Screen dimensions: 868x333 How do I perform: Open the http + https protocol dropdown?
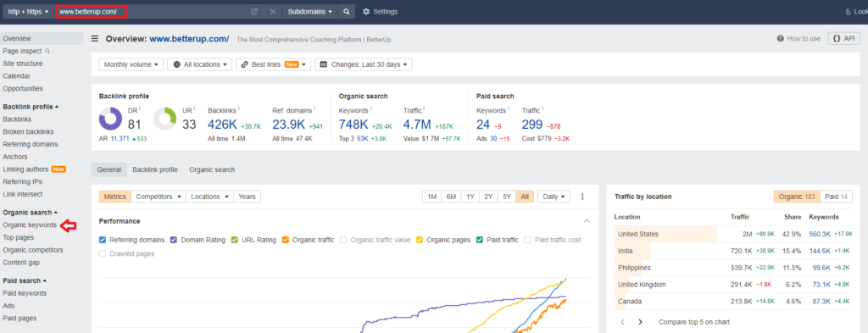tap(28, 12)
